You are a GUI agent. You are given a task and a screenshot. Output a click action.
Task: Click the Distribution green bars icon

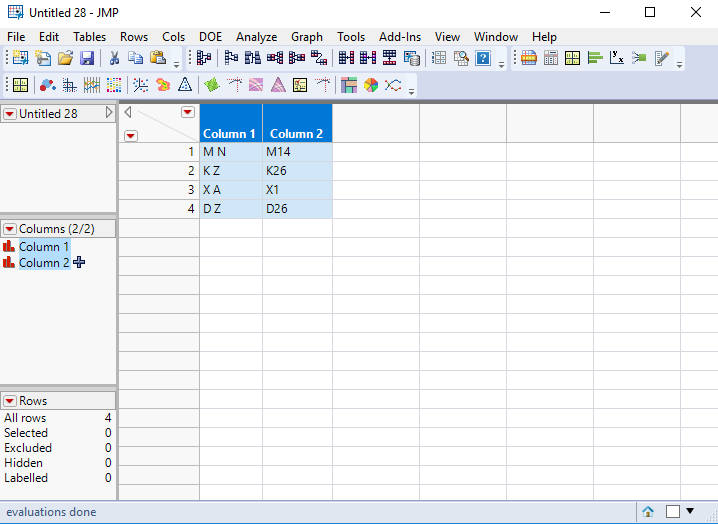tap(595, 58)
